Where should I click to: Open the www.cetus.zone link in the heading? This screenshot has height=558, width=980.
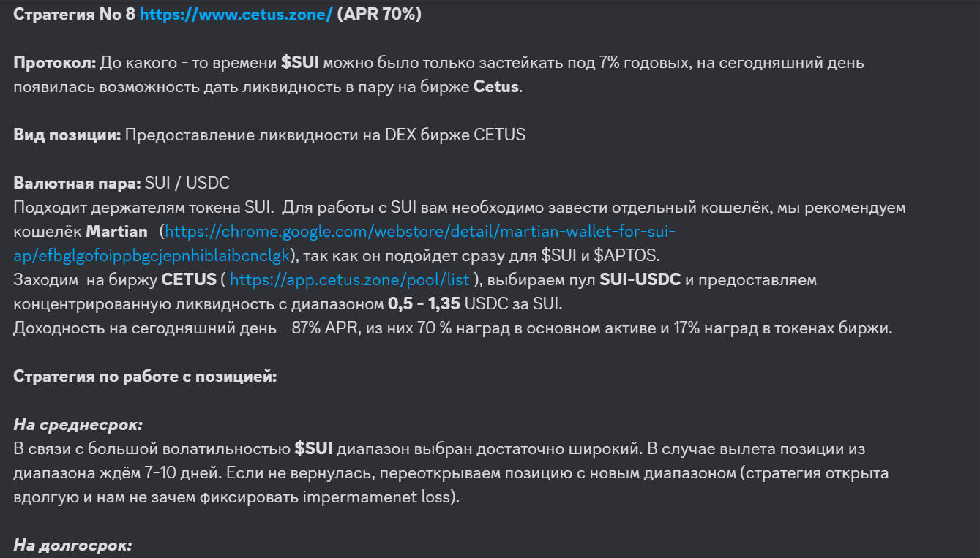(x=236, y=15)
